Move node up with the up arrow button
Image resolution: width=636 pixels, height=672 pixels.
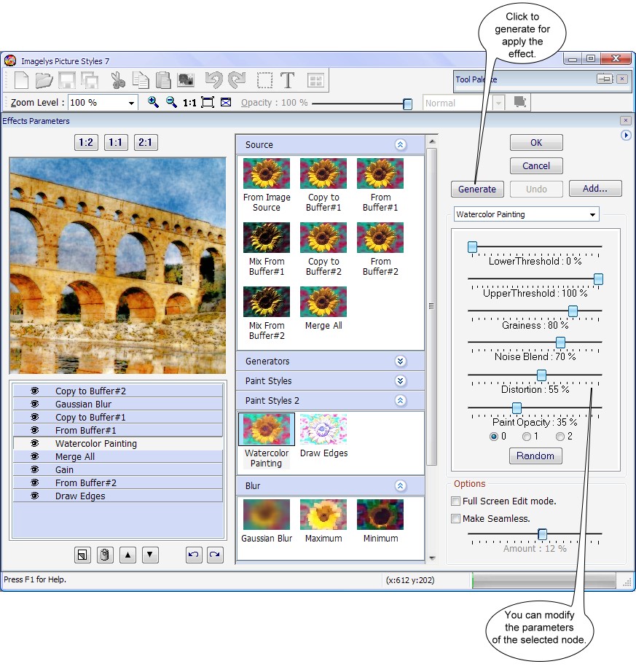tap(127, 555)
